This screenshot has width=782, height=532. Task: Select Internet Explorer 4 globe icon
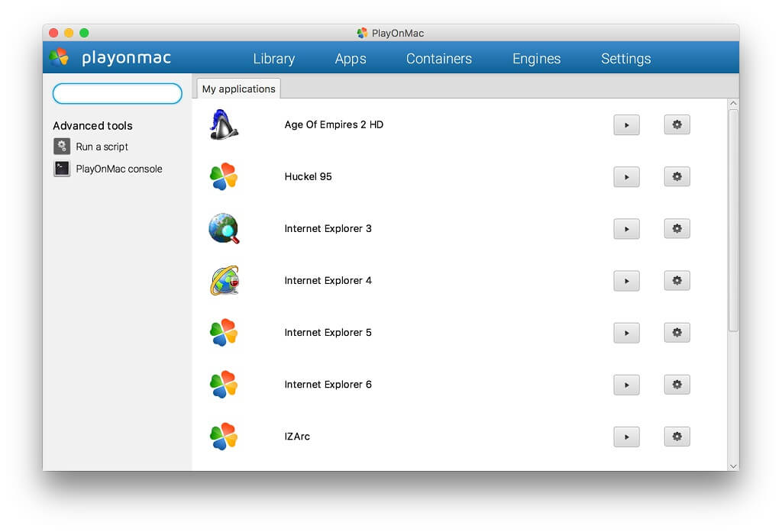[225, 280]
